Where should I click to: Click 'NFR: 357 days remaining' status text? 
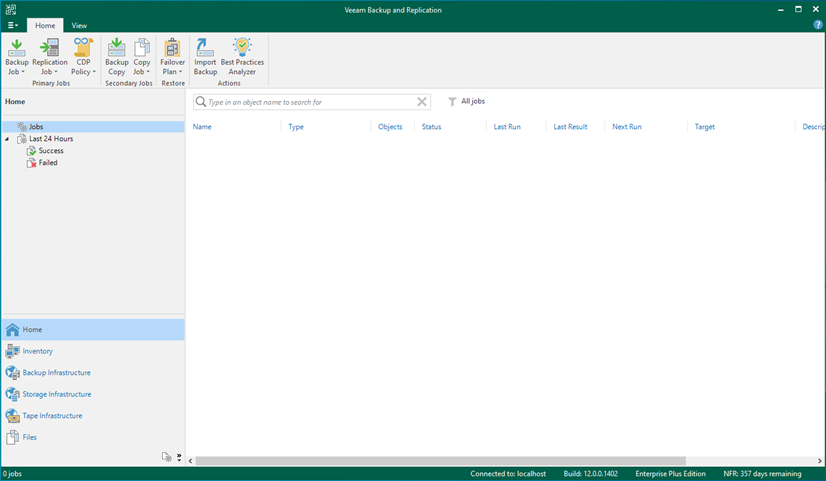(762, 474)
